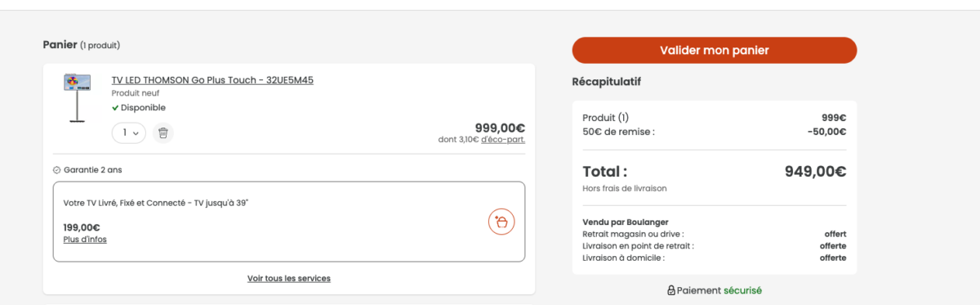Open the Thomson Go Plus Touch TV thumbnail
This screenshot has height=305, width=980.
(x=77, y=98)
